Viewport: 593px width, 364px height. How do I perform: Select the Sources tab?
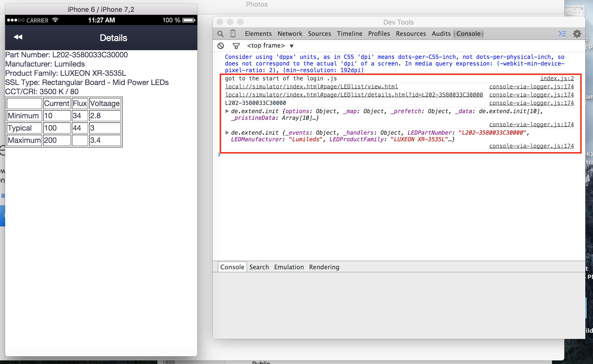click(319, 34)
